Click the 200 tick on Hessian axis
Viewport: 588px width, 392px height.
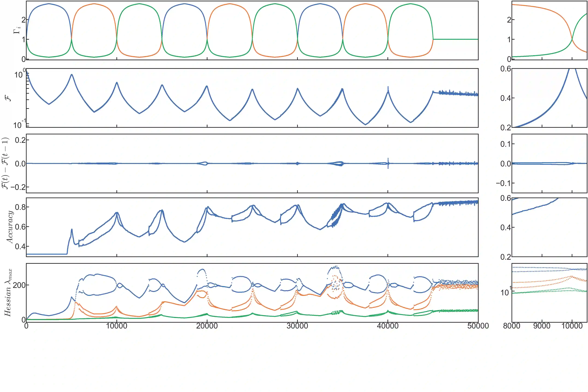(x=19, y=285)
